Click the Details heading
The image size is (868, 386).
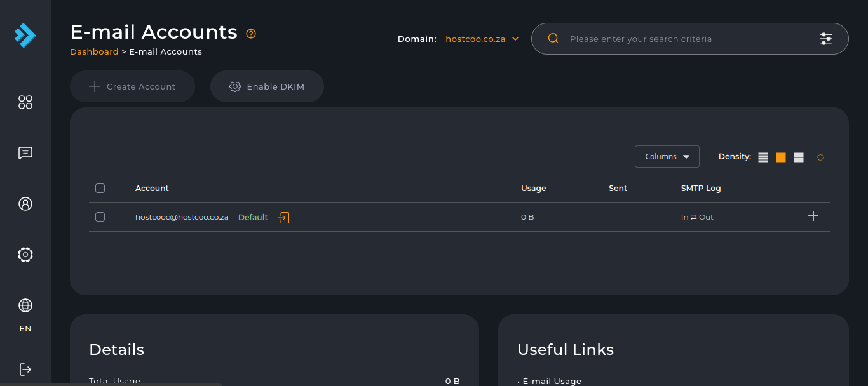[x=117, y=350]
